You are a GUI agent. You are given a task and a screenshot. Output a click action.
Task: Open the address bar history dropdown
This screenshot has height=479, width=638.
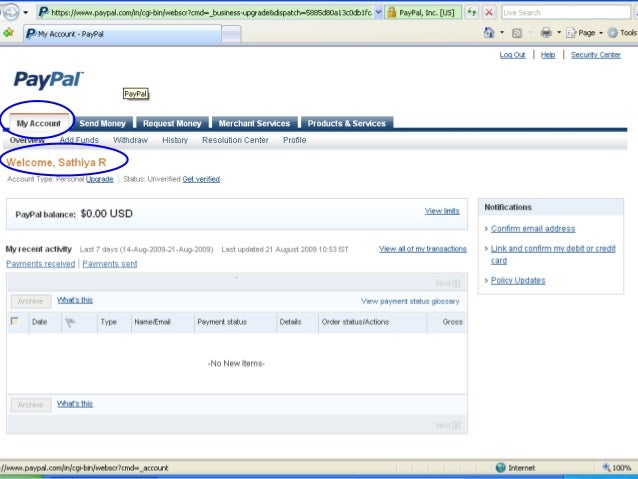coord(378,12)
